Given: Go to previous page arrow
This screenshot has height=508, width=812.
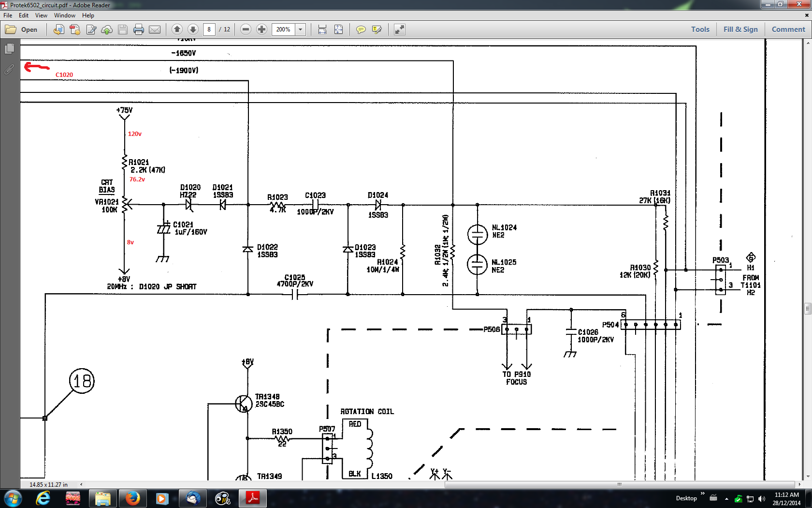Looking at the screenshot, I should [x=177, y=30].
